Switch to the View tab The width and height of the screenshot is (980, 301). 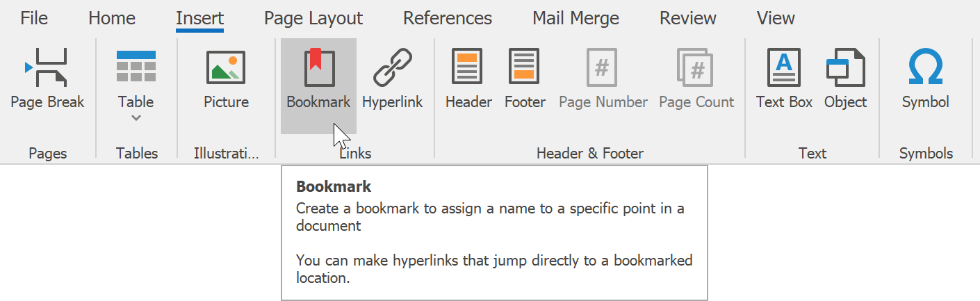pos(776,18)
